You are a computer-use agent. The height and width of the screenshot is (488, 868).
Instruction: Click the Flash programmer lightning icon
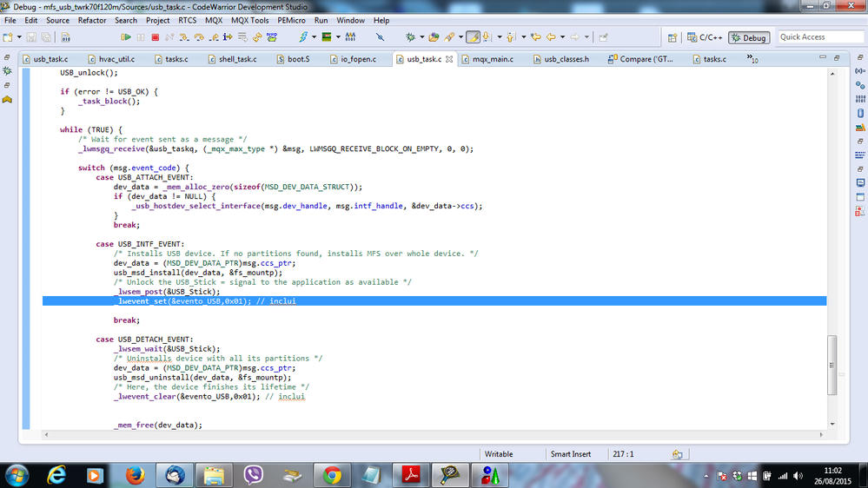[x=303, y=37]
